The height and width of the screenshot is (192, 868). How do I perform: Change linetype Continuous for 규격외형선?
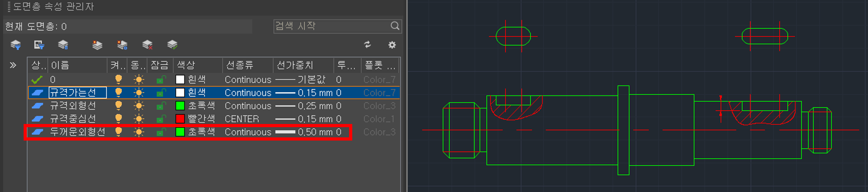click(x=248, y=106)
